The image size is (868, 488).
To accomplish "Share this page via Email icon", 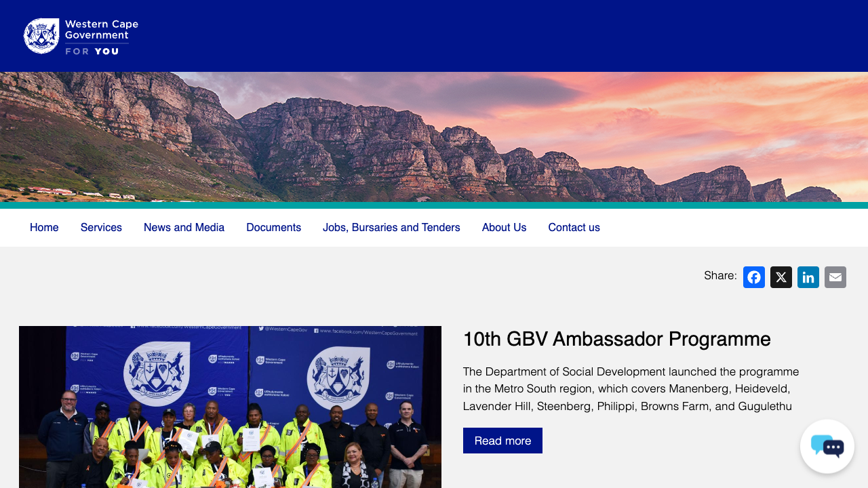I will tap(835, 277).
